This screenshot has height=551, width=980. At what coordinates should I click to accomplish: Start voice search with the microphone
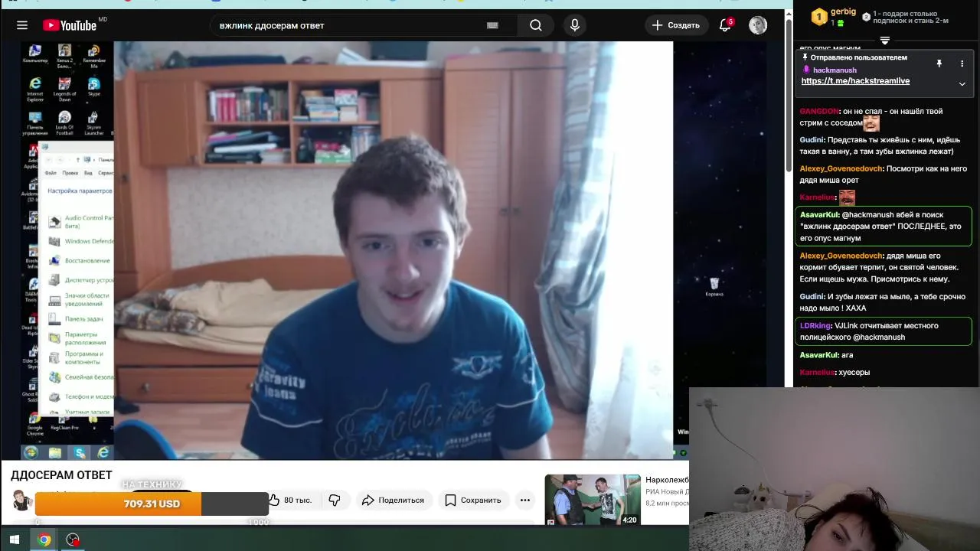pos(575,25)
